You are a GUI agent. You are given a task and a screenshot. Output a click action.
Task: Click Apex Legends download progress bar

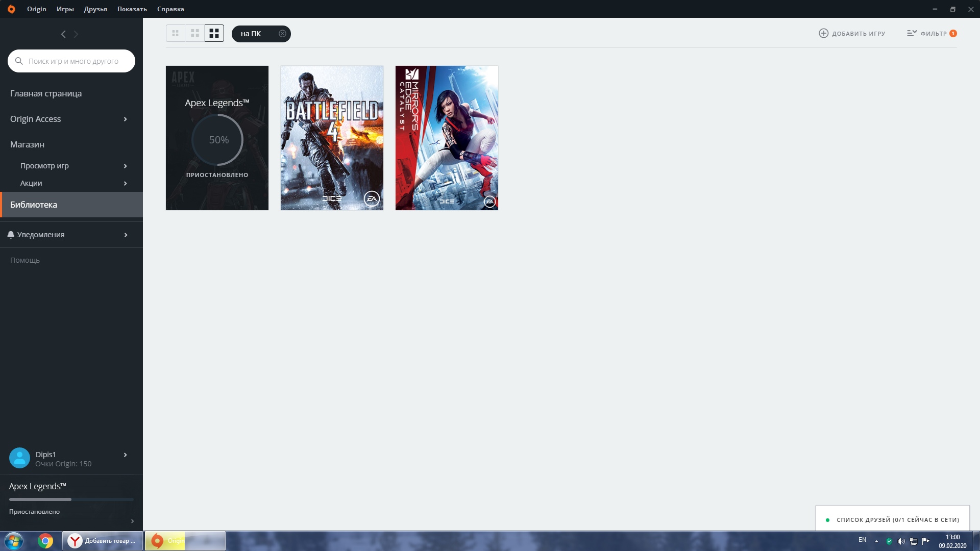click(x=71, y=499)
